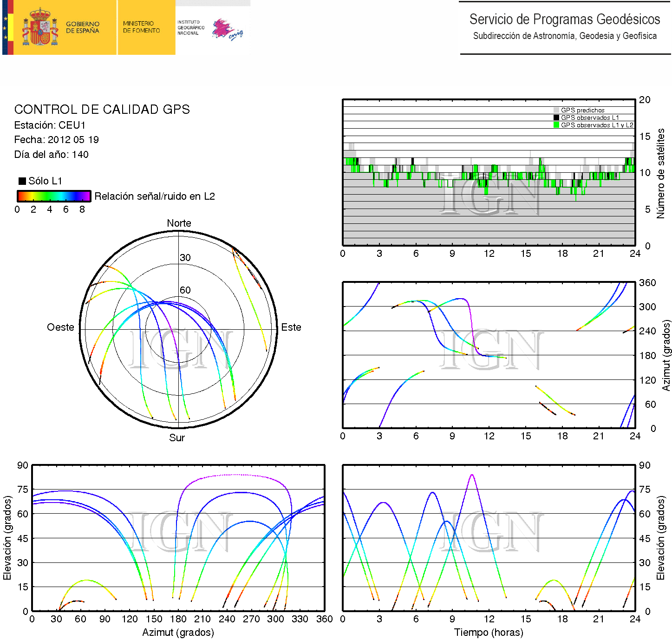
Task: Click the gray GPS predichos legend marker
Action: (556, 111)
